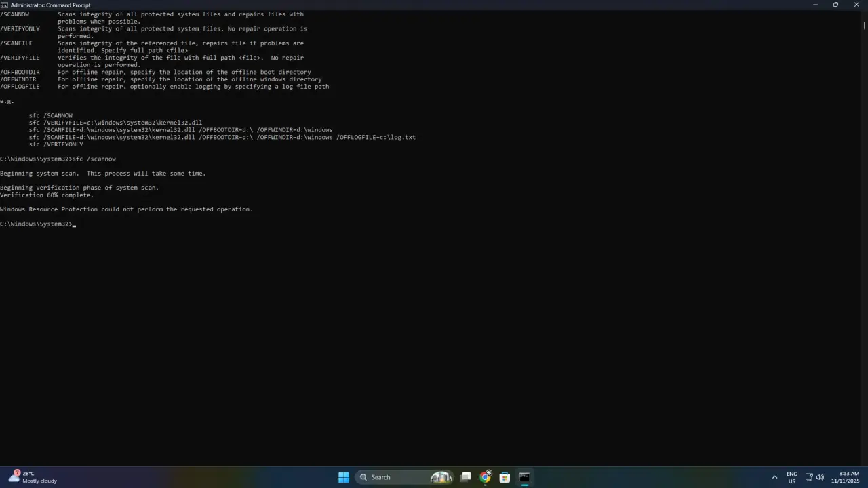Open the weather widget showing 28°C
The width and height of the screenshot is (868, 488).
click(x=34, y=477)
